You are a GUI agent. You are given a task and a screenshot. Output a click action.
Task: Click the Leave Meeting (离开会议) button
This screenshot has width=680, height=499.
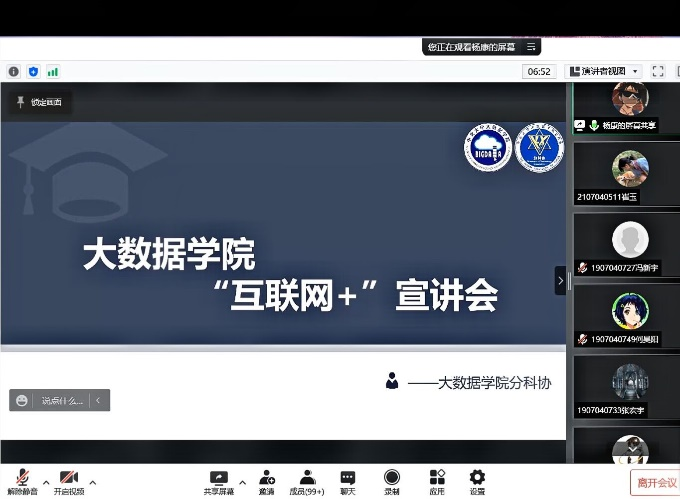[x=654, y=483]
